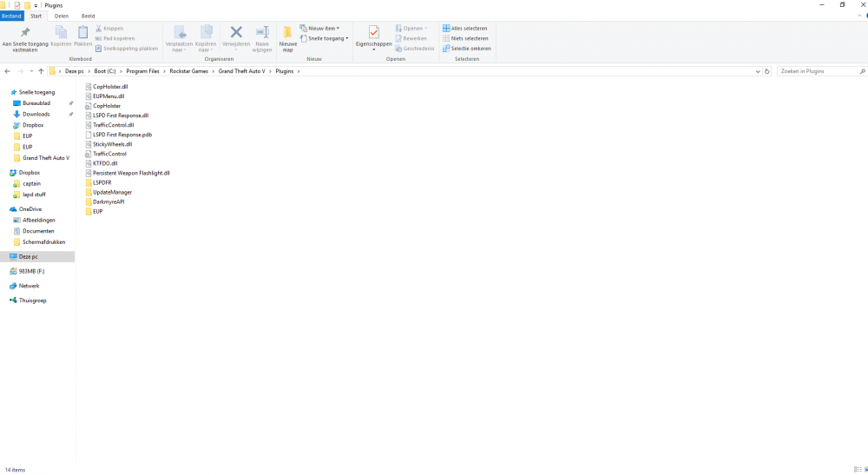The image size is (868, 475).
Task: Click Rockstar Games in address breadcrumb
Action: (188, 71)
